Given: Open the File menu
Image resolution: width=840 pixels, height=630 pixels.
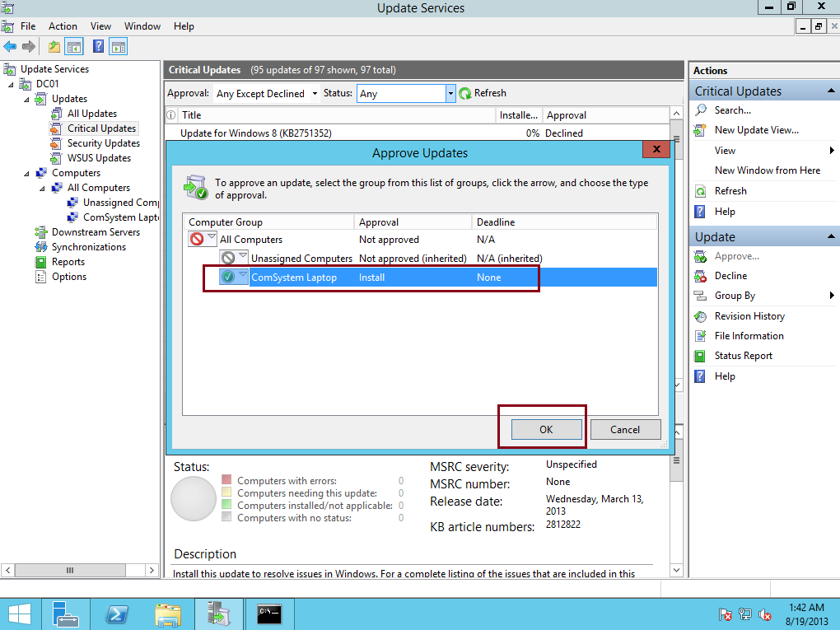Looking at the screenshot, I should [x=28, y=26].
